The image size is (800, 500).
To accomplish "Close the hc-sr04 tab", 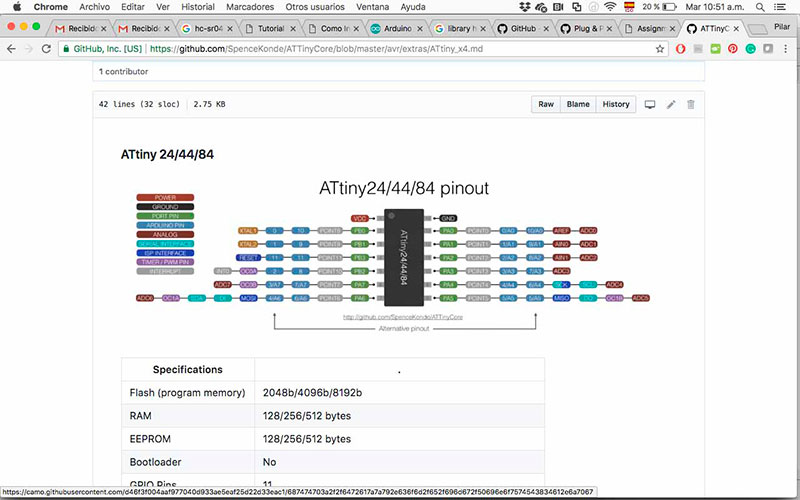I will click(x=230, y=29).
